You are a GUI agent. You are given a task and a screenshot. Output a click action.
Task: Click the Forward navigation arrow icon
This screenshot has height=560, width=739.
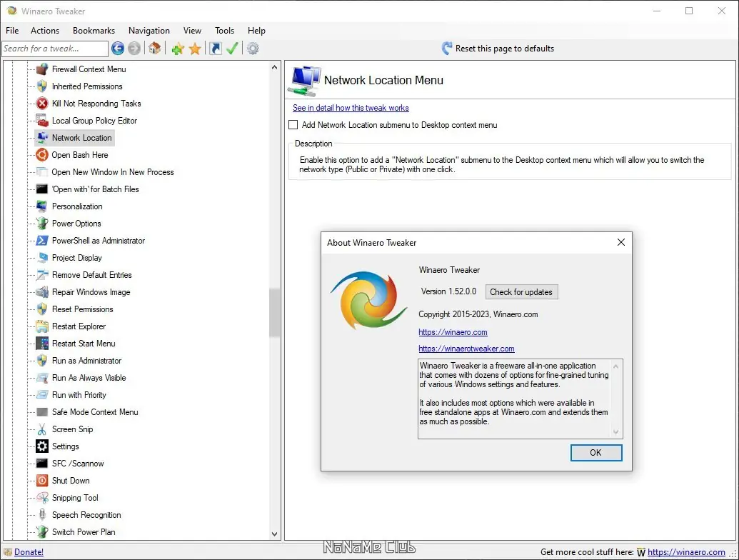(x=134, y=48)
